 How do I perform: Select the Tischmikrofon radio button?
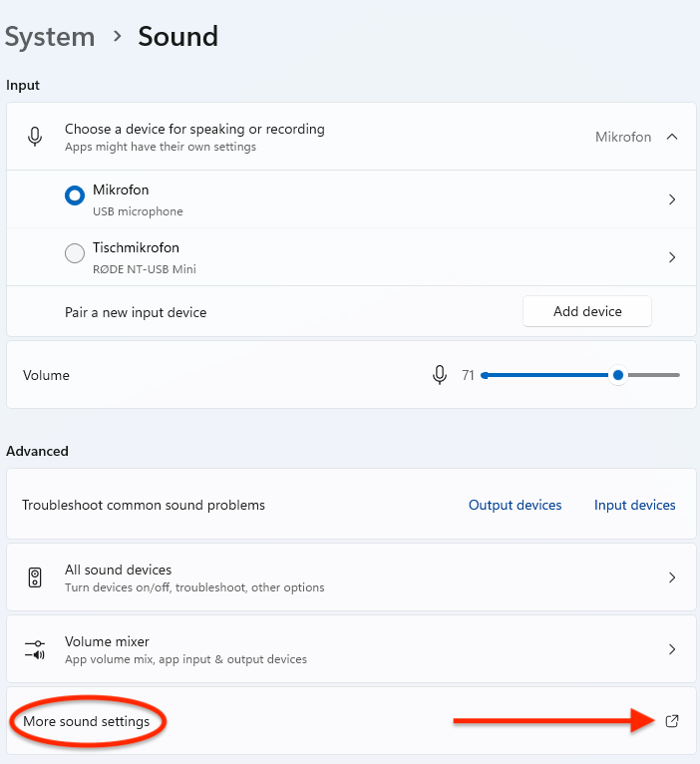tap(75, 254)
